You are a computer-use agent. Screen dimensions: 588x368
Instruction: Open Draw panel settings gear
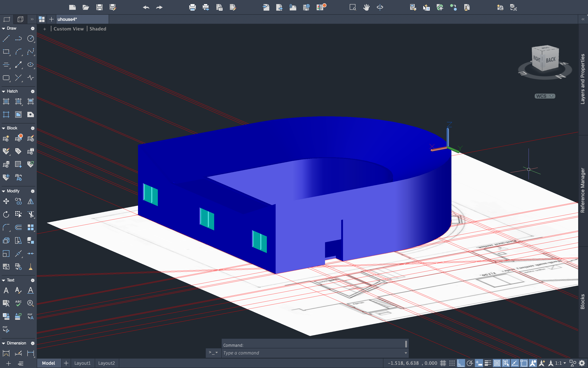[x=32, y=28]
